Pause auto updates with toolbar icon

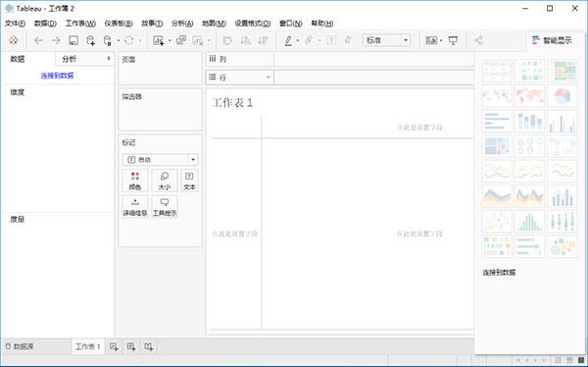pos(107,40)
